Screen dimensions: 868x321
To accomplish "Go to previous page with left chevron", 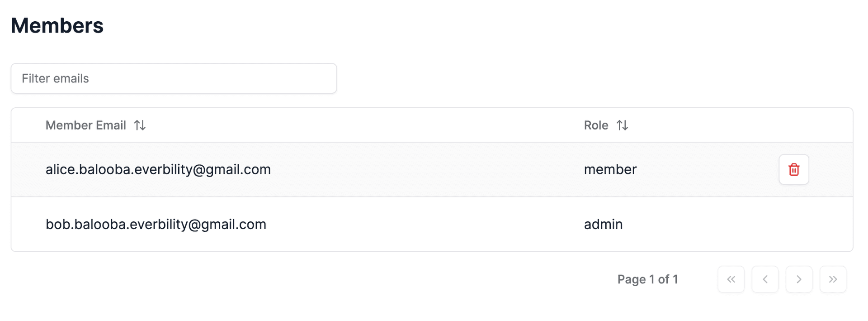I will tap(765, 279).
